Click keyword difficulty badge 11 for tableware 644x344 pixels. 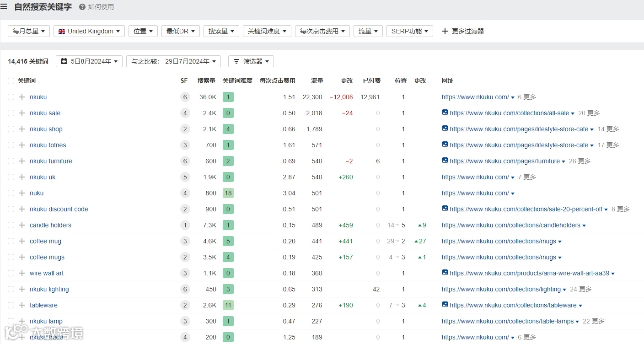tap(228, 305)
